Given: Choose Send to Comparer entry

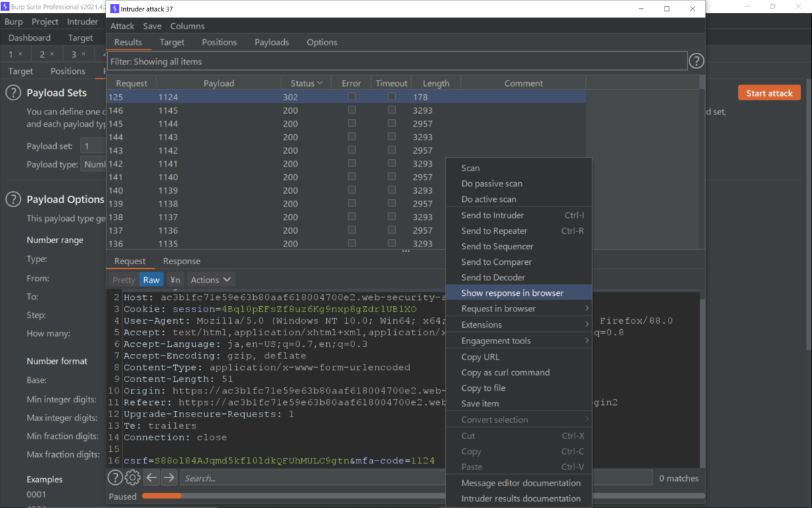Looking at the screenshot, I should pyautogui.click(x=519, y=262).
